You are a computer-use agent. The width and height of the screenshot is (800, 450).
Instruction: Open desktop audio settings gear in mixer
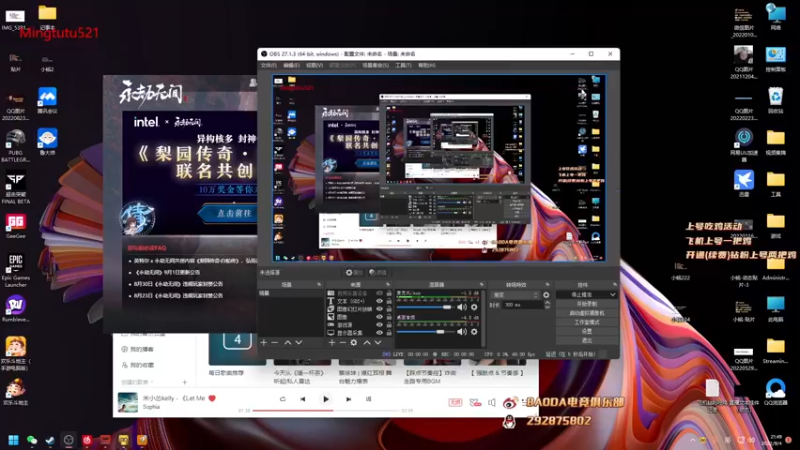tap(474, 332)
